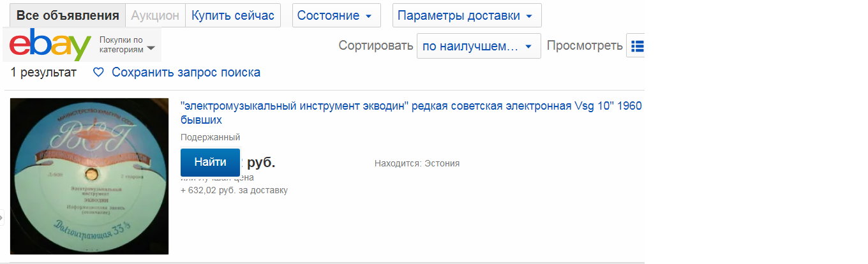The height and width of the screenshot is (264, 868).
Task: Click the small arrow at left edge
Action: (2, 218)
